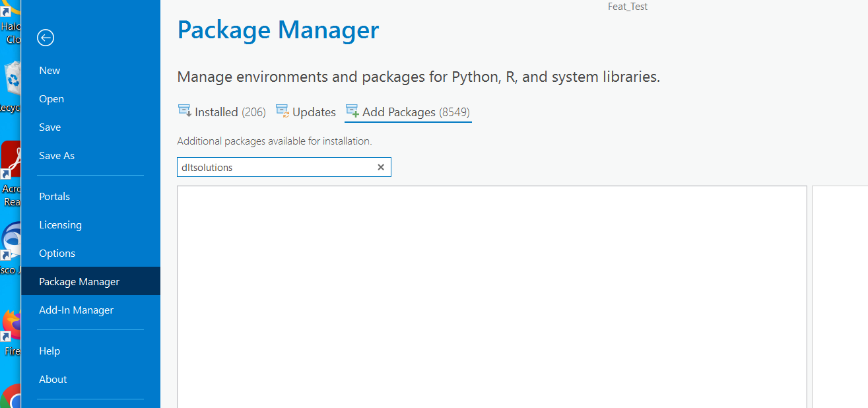Show the About page
Viewport: 868px width, 408px height.
(x=53, y=380)
